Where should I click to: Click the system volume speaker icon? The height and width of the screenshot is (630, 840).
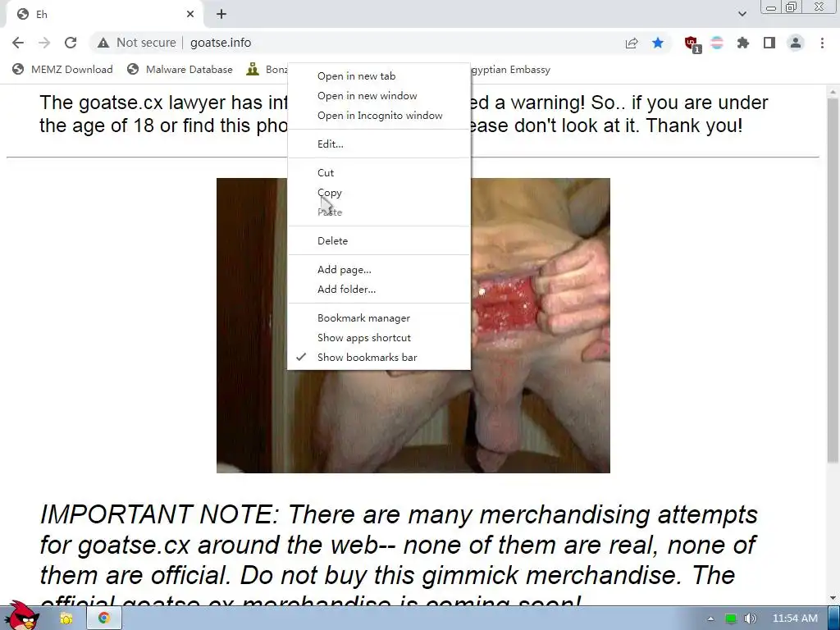point(750,619)
